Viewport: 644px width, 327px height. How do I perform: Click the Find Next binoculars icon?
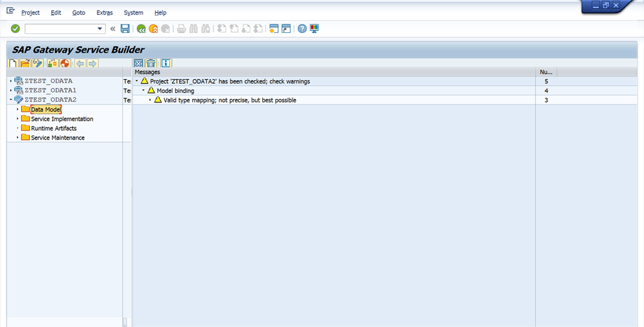206,28
